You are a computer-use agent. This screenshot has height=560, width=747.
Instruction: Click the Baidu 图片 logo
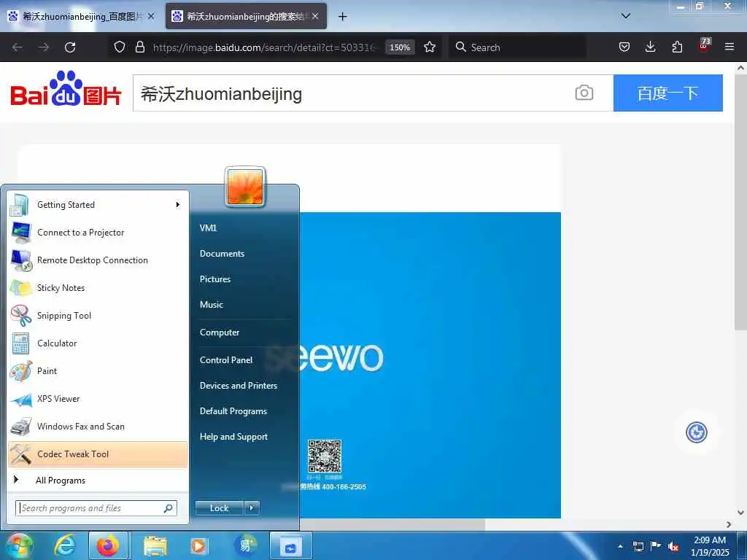(66, 89)
